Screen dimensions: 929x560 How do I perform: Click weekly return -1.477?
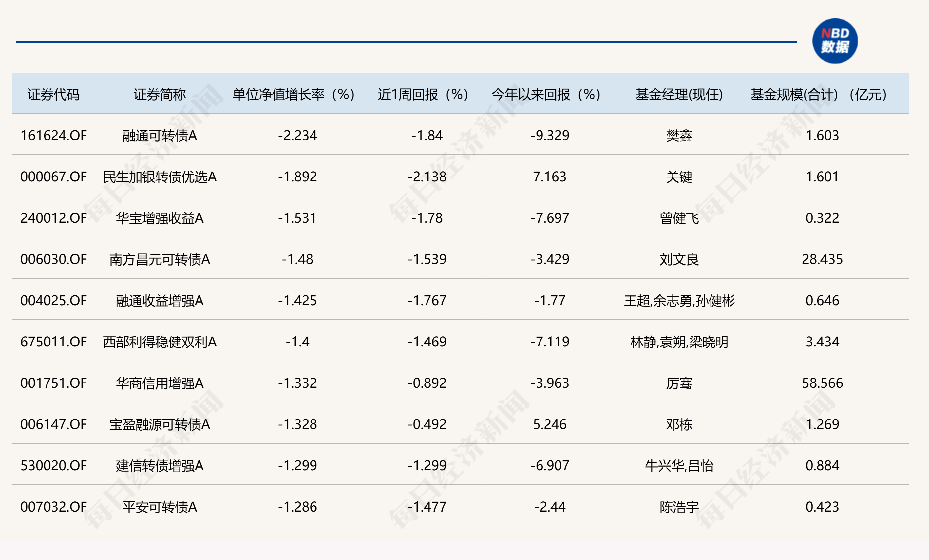coord(427,507)
